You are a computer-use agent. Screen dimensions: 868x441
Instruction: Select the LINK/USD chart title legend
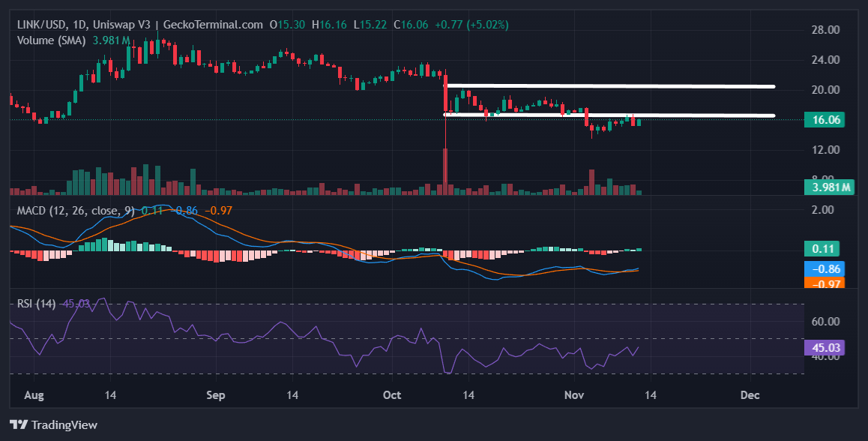140,25
